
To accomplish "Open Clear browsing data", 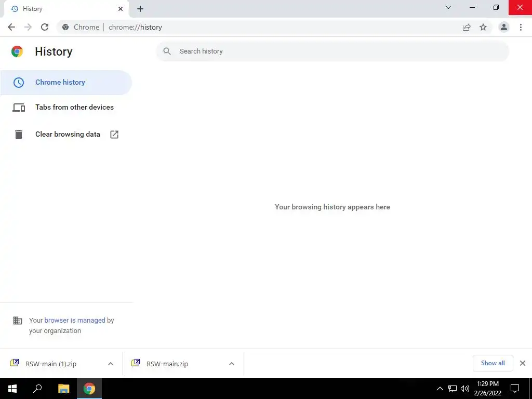I will pos(66,135).
